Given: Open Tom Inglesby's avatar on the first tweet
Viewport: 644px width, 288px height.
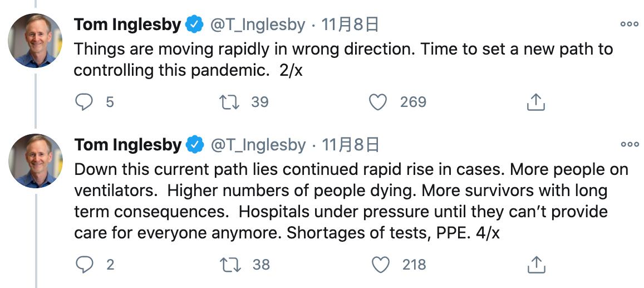Looking at the screenshot, I should pyautogui.click(x=36, y=41).
